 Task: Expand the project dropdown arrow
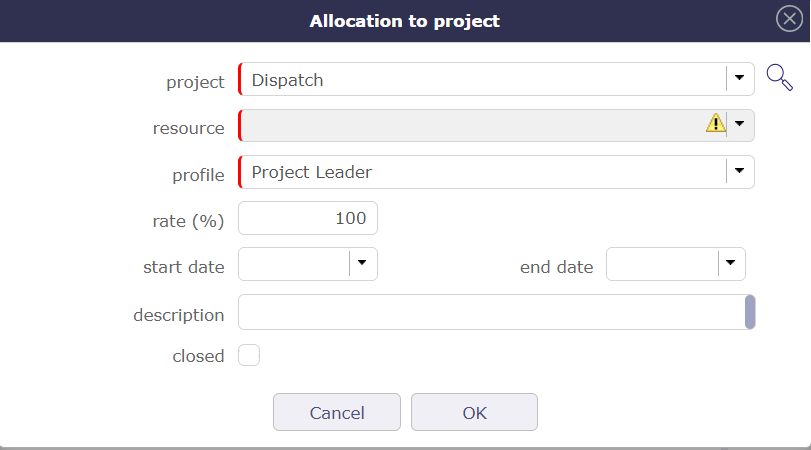click(740, 78)
